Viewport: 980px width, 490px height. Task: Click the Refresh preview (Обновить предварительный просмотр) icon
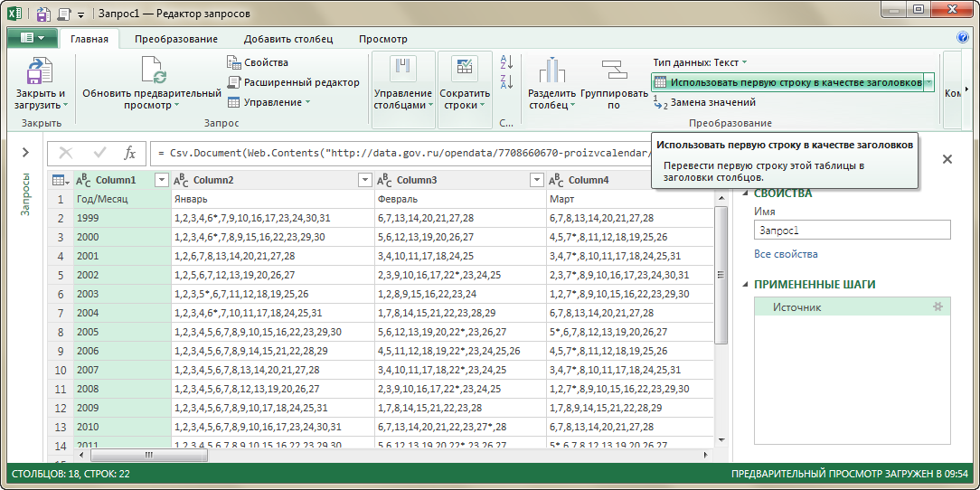152,71
